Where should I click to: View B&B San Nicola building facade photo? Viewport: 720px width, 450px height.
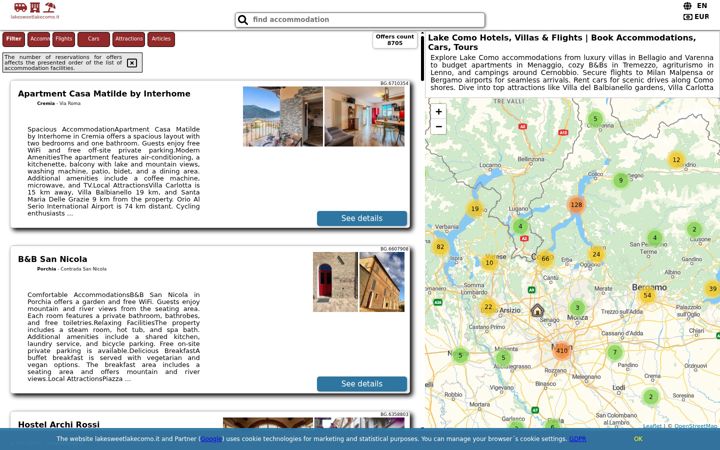pos(382,282)
